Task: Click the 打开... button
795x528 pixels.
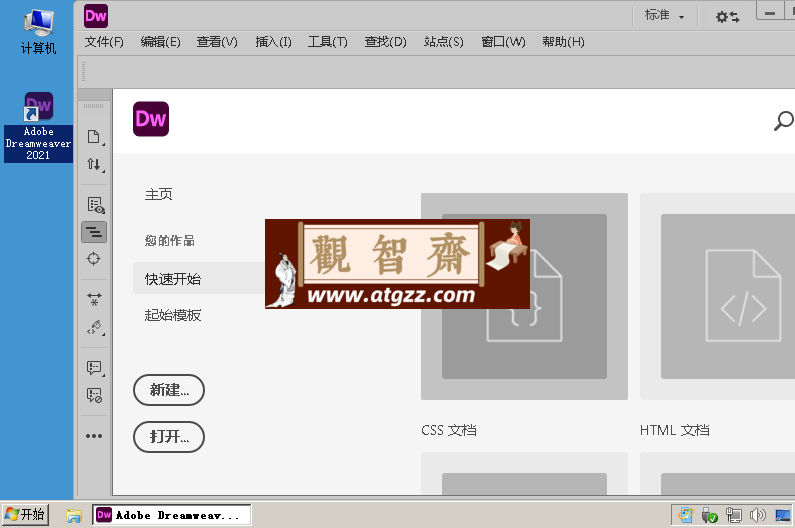Action: pyautogui.click(x=169, y=437)
